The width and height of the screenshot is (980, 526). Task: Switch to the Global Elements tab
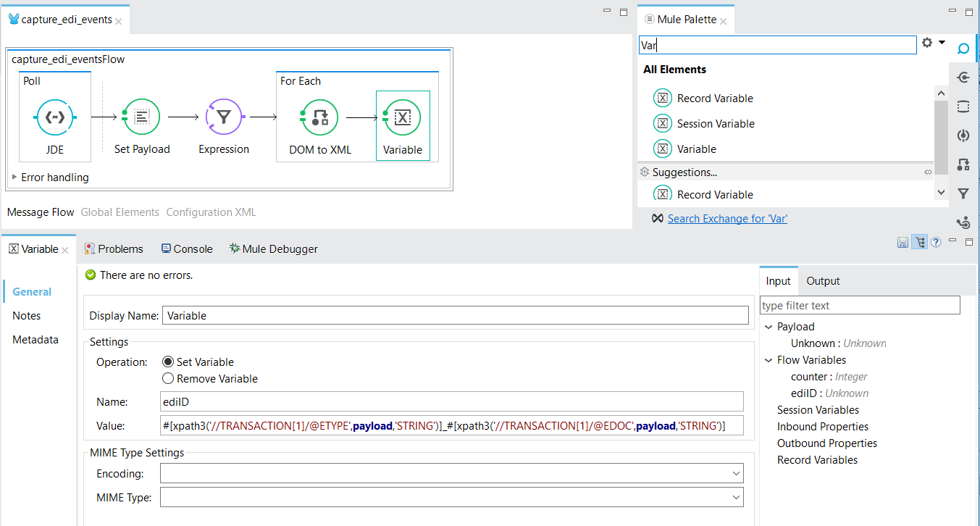tap(120, 212)
